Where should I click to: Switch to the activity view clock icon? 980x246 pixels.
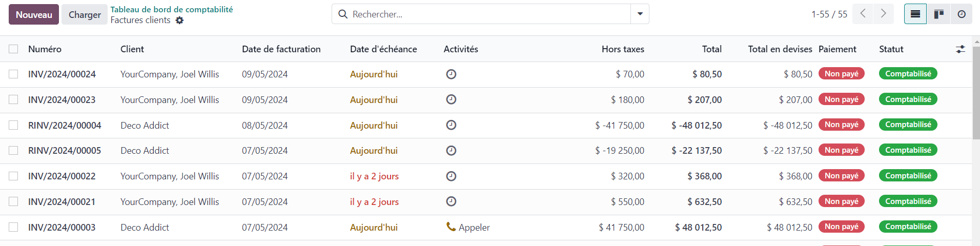coord(962,14)
